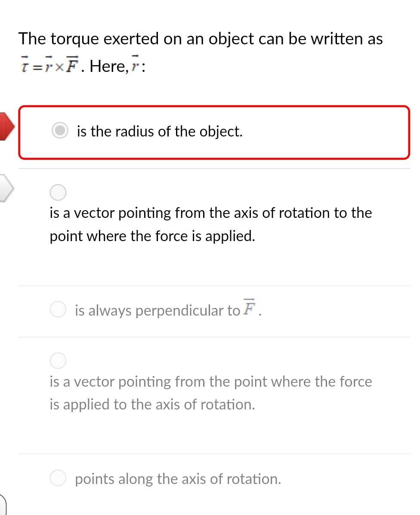
Task: Click the answer text 'points along the axis of rotation'
Action: 178,479
